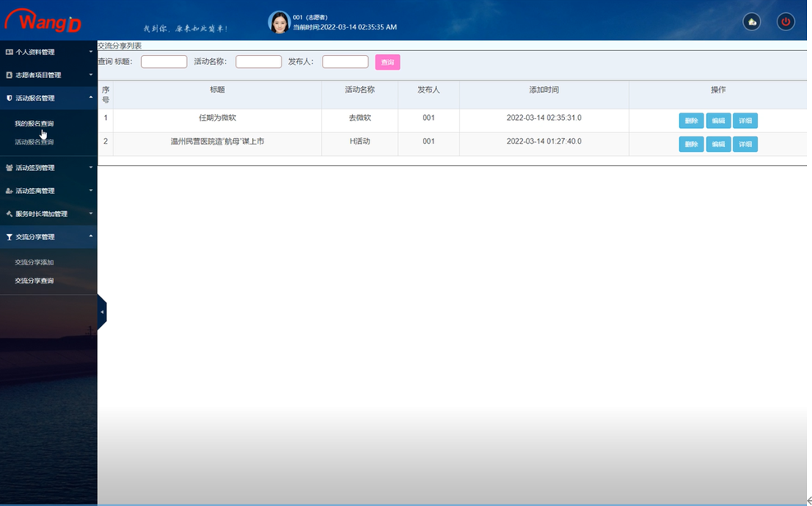This screenshot has width=812, height=506.
Task: Click the shield icon beside 活动报名管理
Action: [x=10, y=98]
